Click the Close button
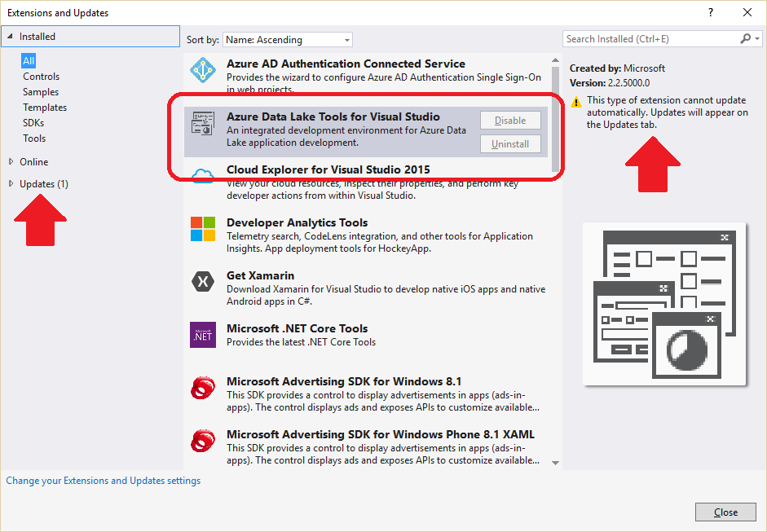The width and height of the screenshot is (767, 532). pyautogui.click(x=725, y=512)
